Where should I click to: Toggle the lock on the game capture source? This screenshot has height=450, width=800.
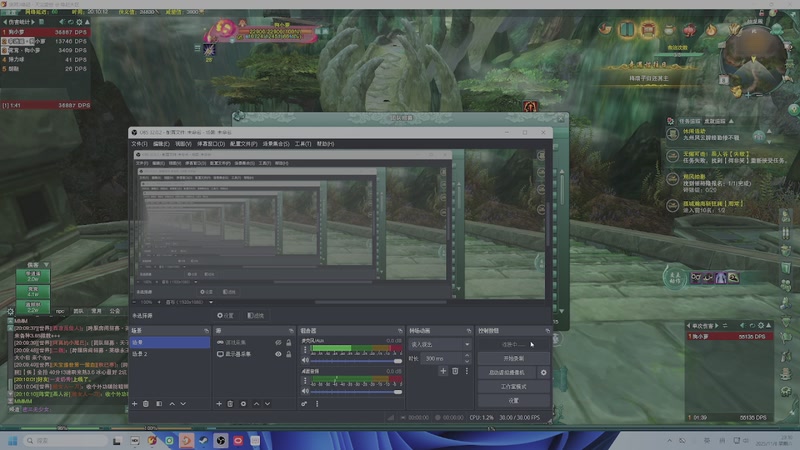click(x=289, y=342)
